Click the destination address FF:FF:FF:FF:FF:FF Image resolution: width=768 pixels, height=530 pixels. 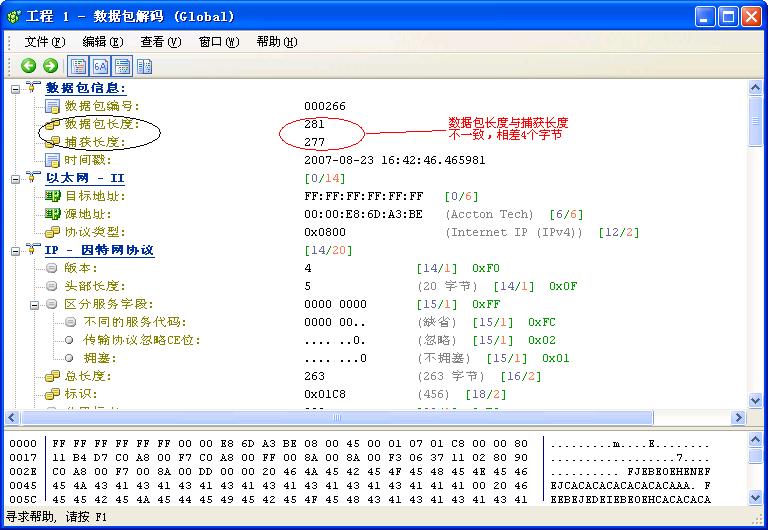tap(363, 196)
